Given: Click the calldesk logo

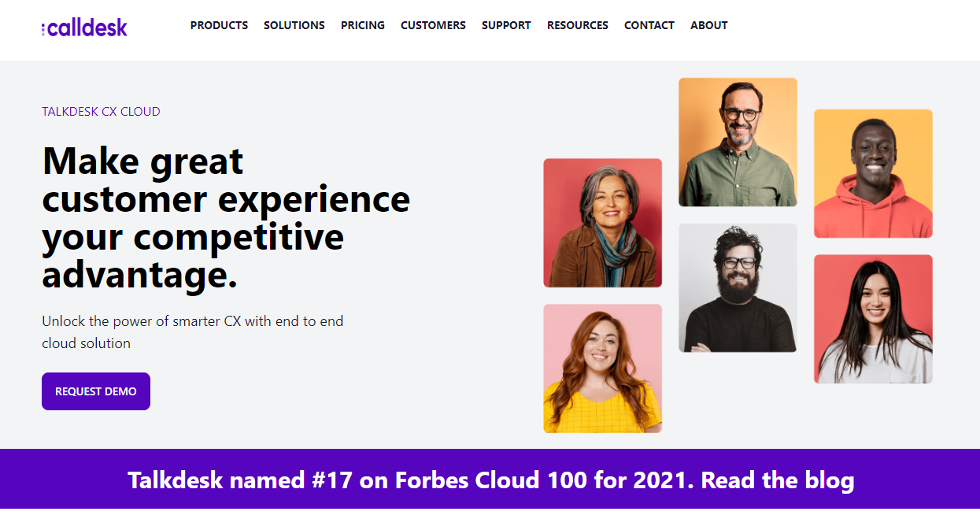Looking at the screenshot, I should point(84,28).
